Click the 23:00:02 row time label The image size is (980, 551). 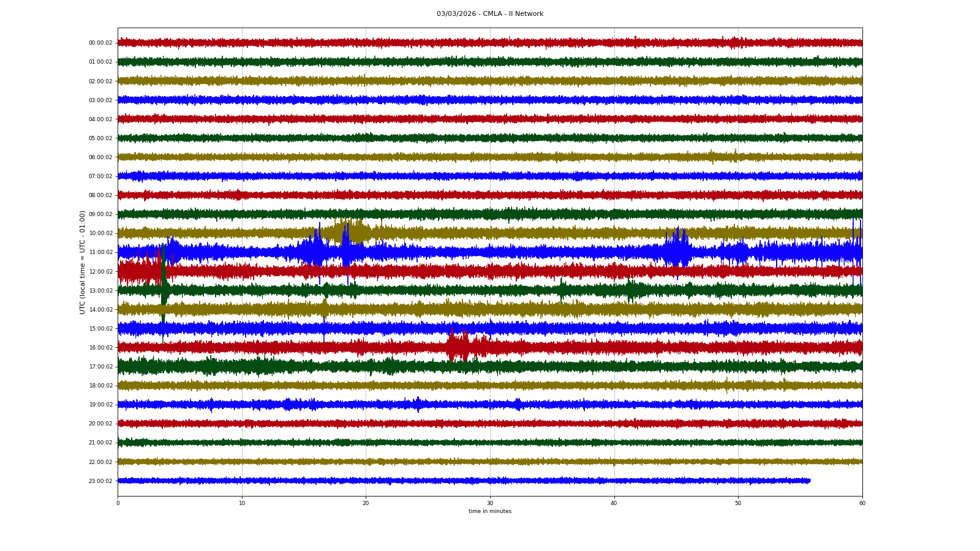100,481
